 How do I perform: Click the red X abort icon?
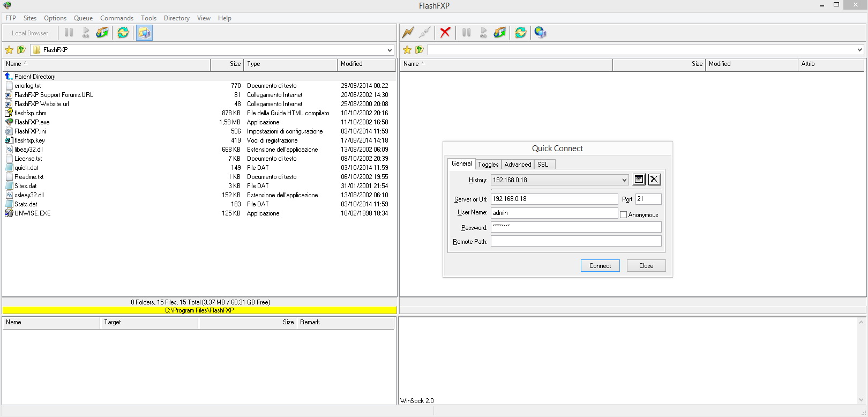coord(445,33)
